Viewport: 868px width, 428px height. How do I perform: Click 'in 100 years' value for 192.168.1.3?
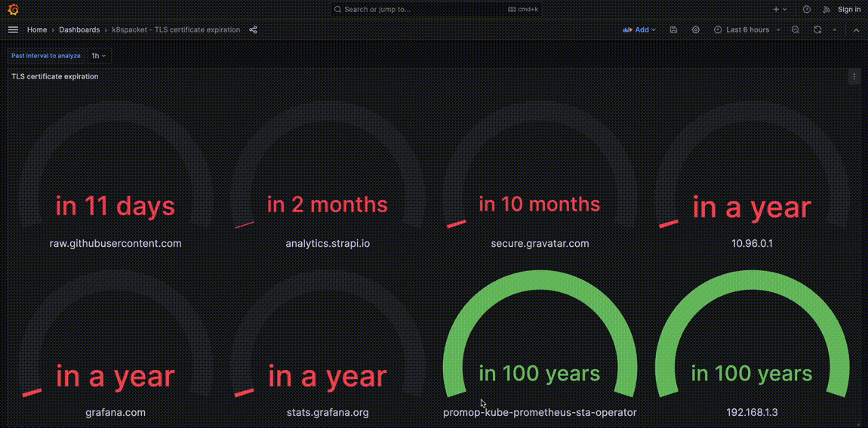(752, 374)
